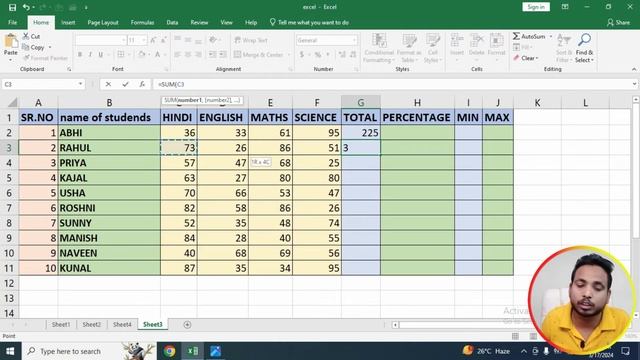Launch Chrome from the taskbar

169,351
